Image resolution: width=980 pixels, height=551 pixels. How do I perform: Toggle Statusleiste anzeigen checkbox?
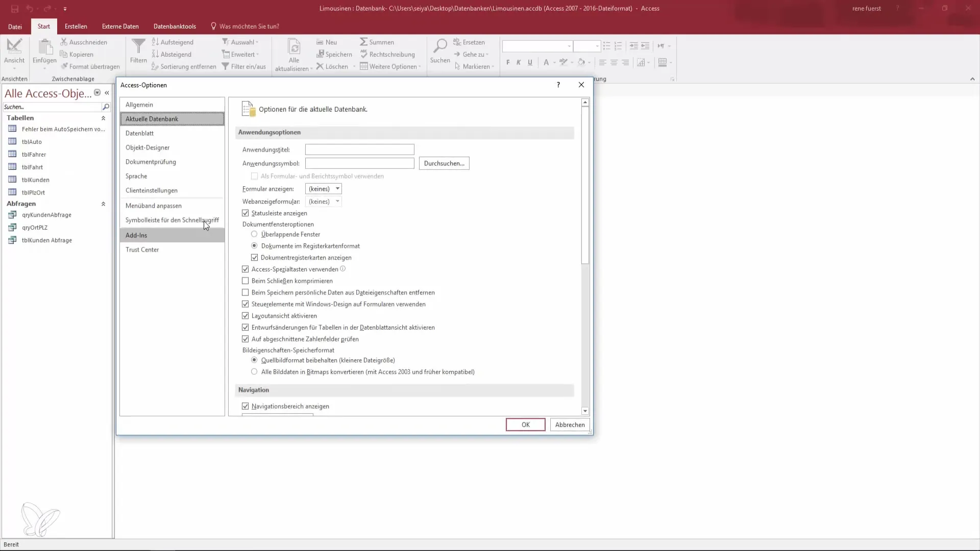click(246, 213)
